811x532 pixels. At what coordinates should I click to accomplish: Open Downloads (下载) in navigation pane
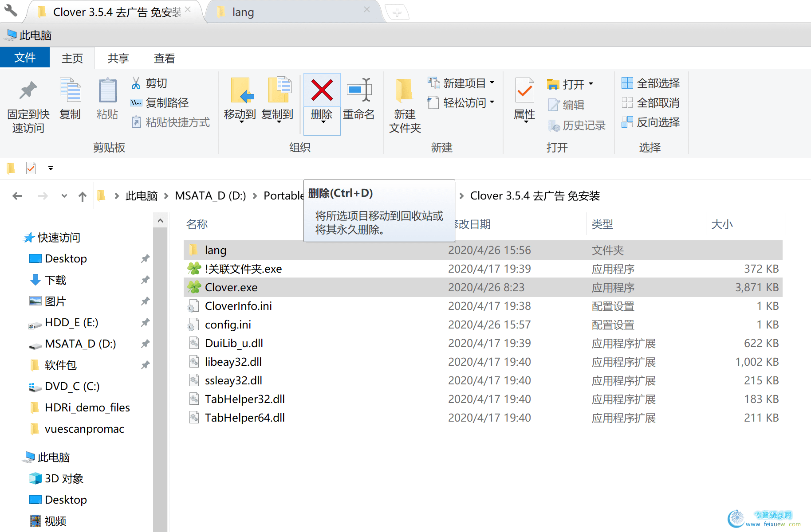tap(48, 280)
